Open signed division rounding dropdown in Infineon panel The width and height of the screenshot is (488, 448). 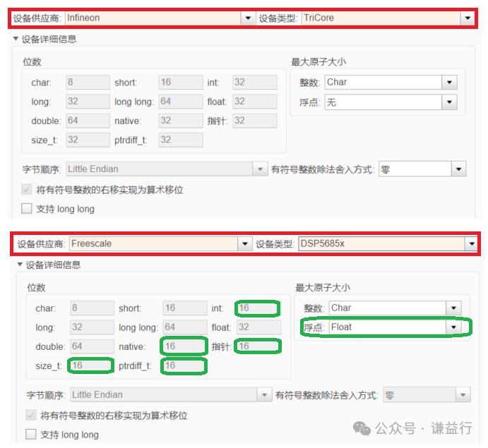tap(458, 169)
